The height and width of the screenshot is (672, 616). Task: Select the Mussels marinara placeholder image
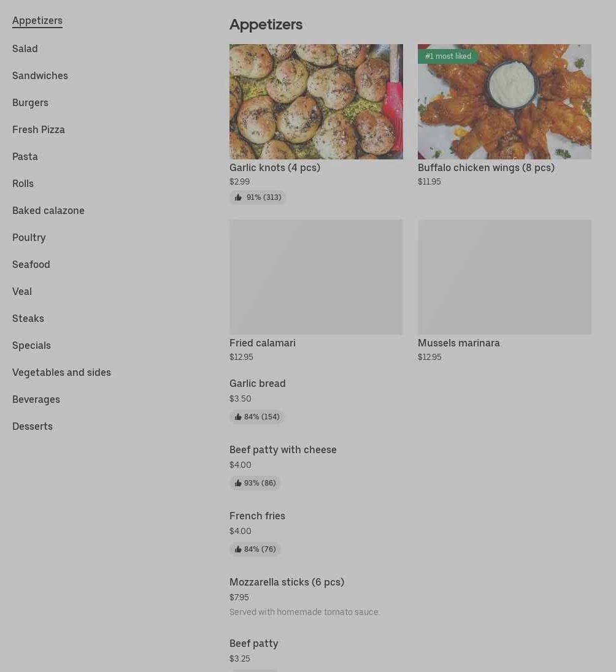coord(504,277)
